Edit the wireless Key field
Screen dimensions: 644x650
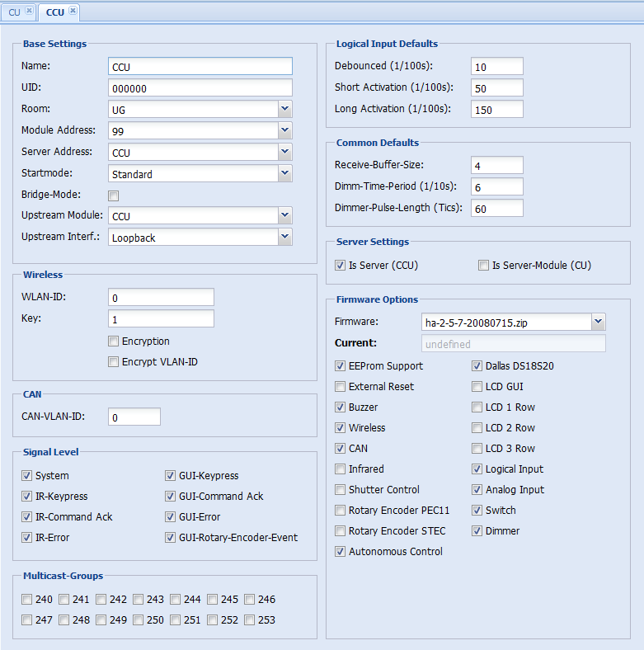tap(162, 318)
